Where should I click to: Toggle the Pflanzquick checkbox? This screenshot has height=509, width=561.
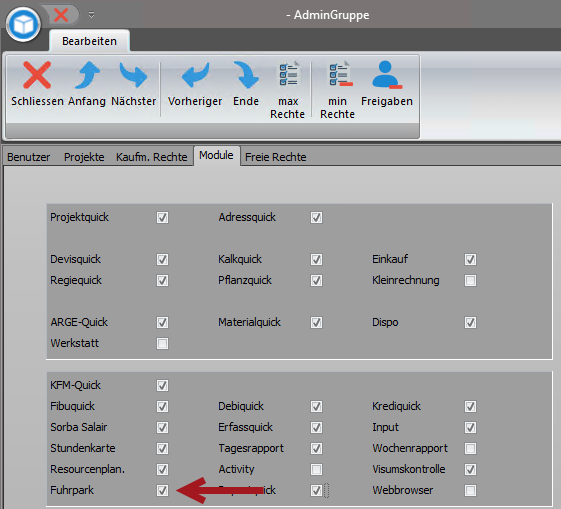[316, 280]
